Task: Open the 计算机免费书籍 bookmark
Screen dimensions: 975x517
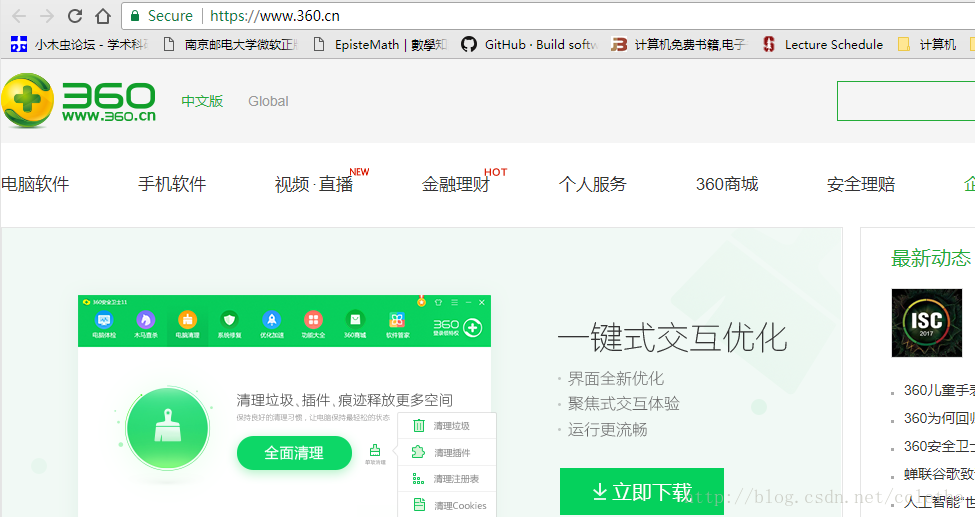Action: click(678, 44)
